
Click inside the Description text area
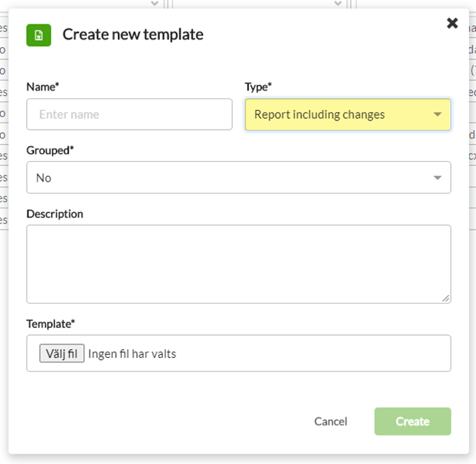(x=238, y=264)
